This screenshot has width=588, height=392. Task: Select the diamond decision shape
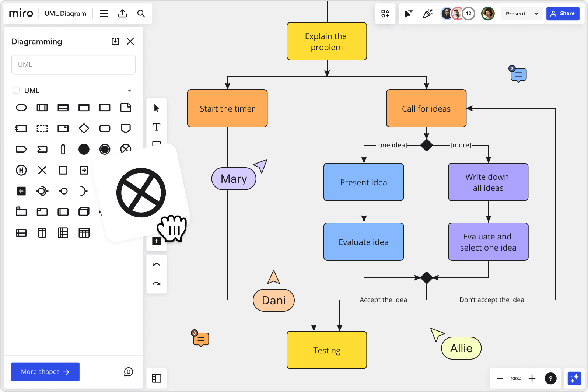tap(84, 129)
